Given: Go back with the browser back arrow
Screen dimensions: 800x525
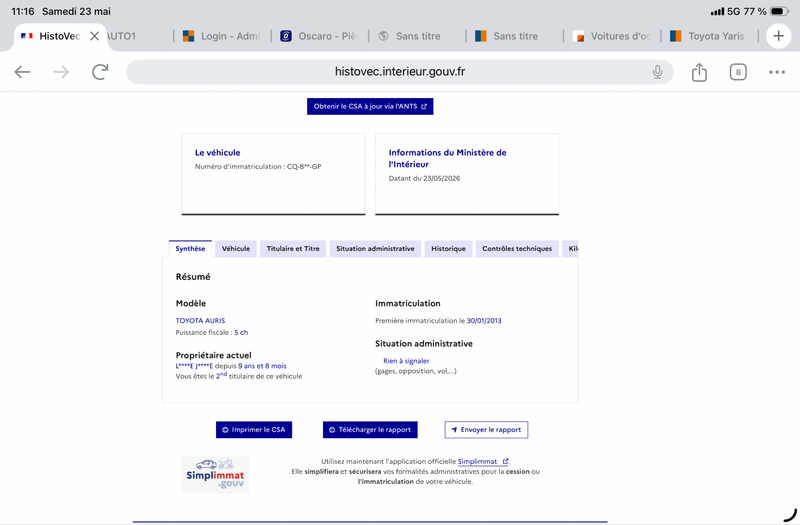Looking at the screenshot, I should 22,72.
